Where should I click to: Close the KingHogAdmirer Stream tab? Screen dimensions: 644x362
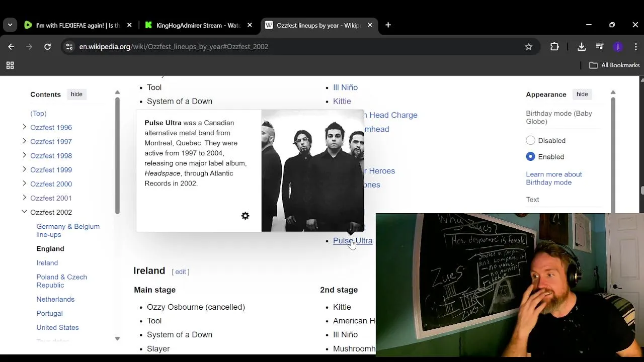(x=250, y=25)
